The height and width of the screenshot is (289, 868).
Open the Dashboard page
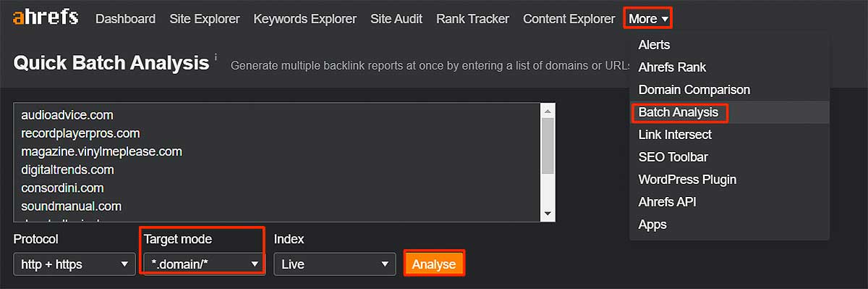(x=125, y=19)
